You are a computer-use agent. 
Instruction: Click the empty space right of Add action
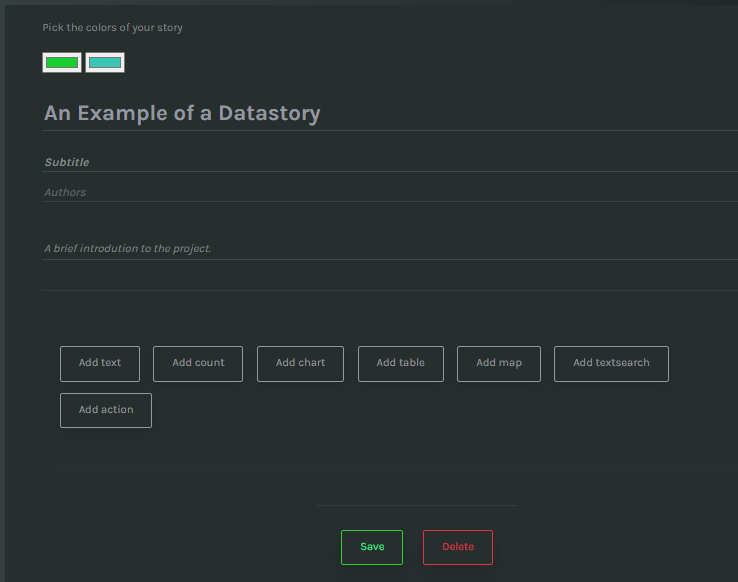[400, 410]
